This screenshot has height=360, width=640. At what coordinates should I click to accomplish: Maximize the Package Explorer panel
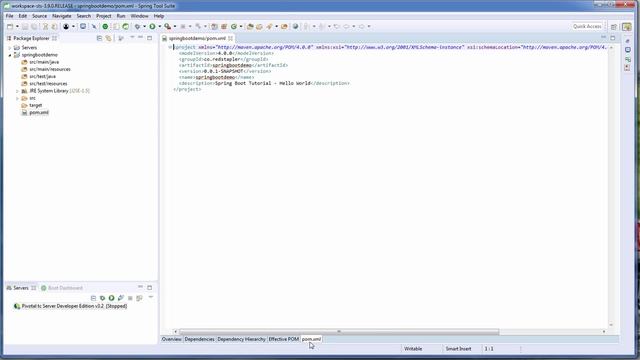[x=150, y=38]
